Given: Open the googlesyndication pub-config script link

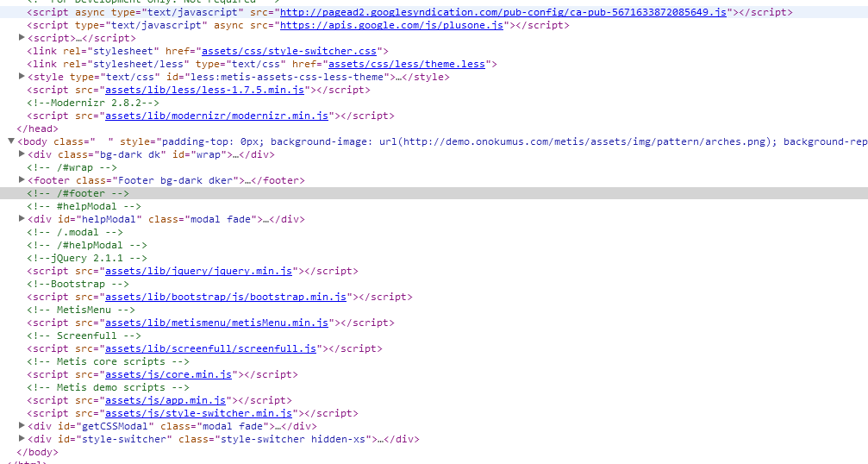Looking at the screenshot, I should tap(503, 12).
